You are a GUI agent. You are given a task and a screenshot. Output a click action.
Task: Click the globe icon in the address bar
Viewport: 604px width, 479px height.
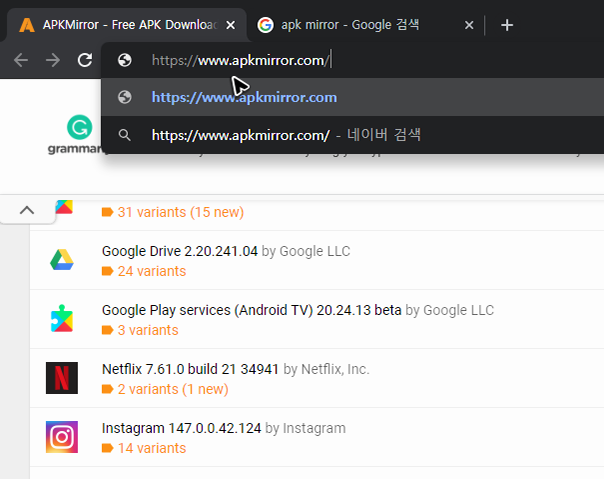[124, 60]
